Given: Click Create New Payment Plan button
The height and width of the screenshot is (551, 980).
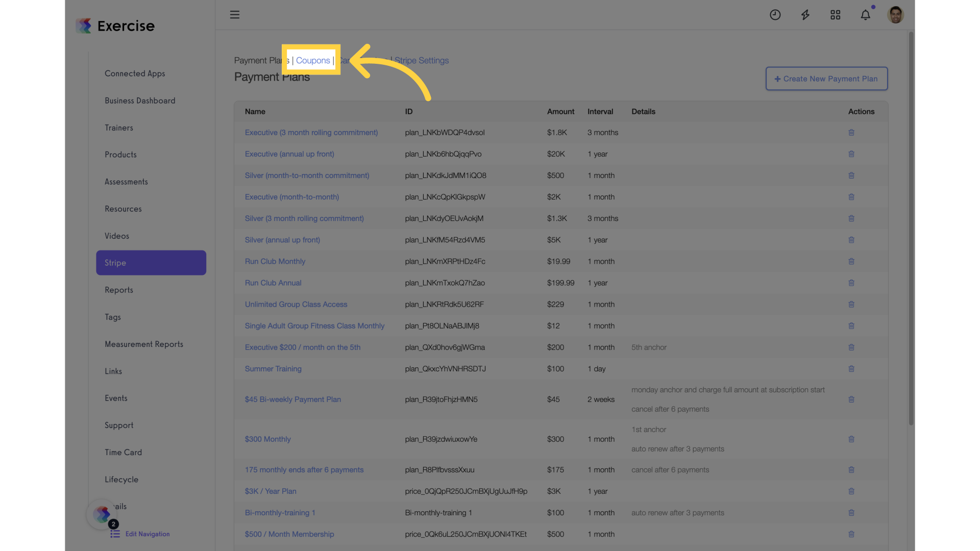Looking at the screenshot, I should (x=826, y=79).
